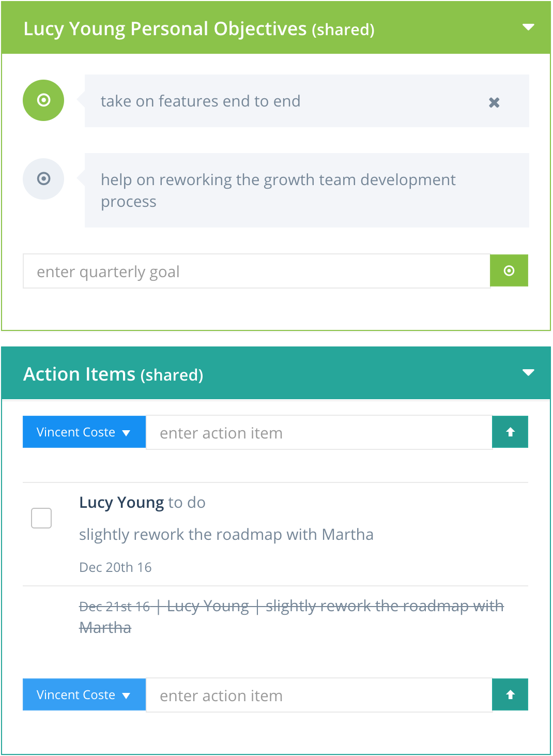Screen dimensions: 553x756
Task: Click green target icon beside 'take on features'
Action: pos(43,100)
